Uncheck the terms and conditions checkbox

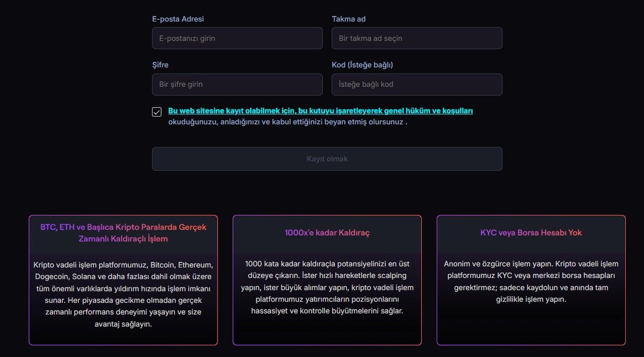(x=156, y=112)
